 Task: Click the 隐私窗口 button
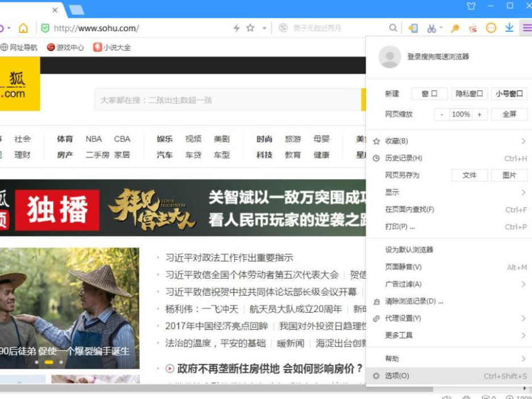click(x=469, y=94)
